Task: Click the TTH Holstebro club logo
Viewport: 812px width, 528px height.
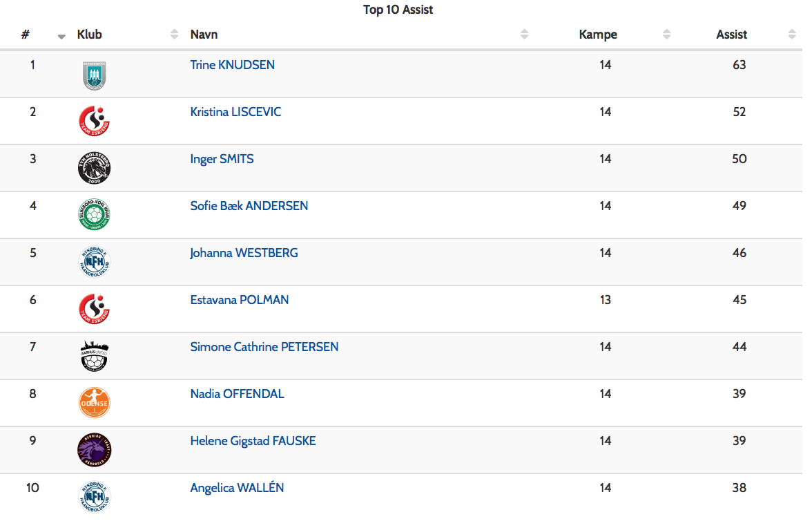Action: tap(94, 168)
